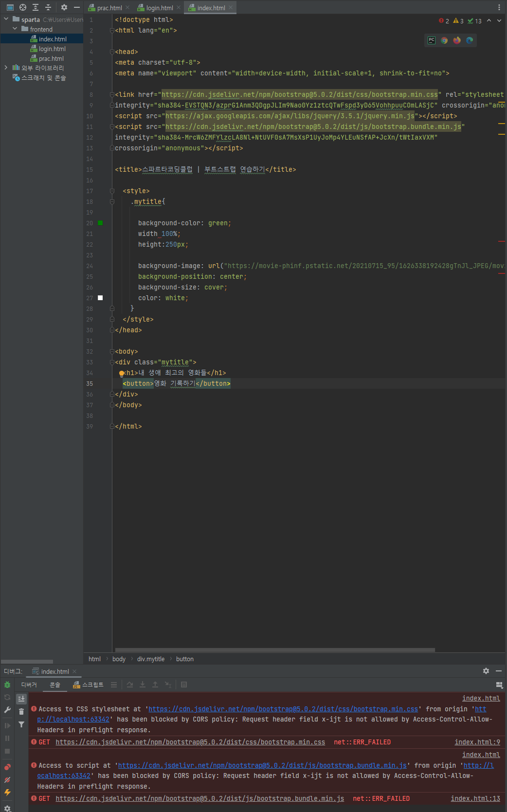Switch to login.html editor tab
Viewport: 507px width, 812px height.
pos(159,8)
